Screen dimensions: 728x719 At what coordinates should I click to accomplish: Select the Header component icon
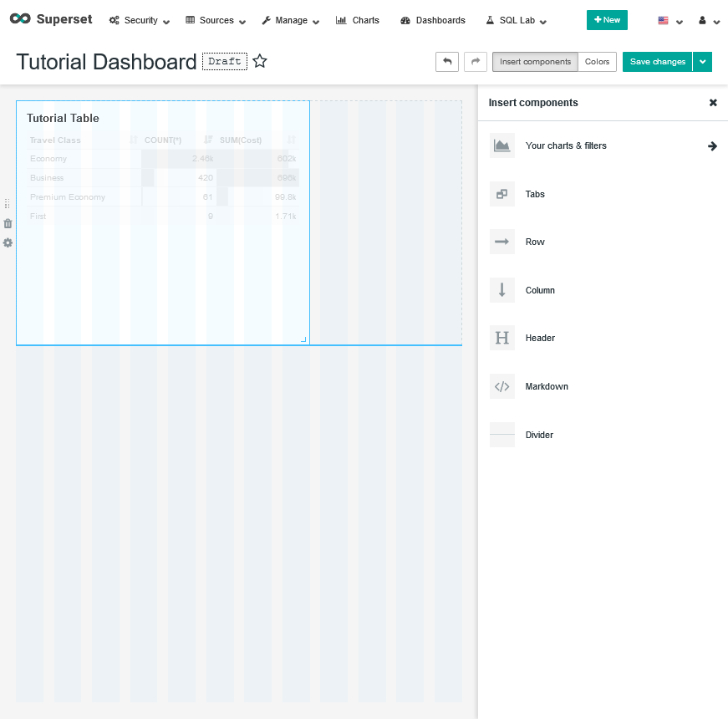tap(501, 338)
